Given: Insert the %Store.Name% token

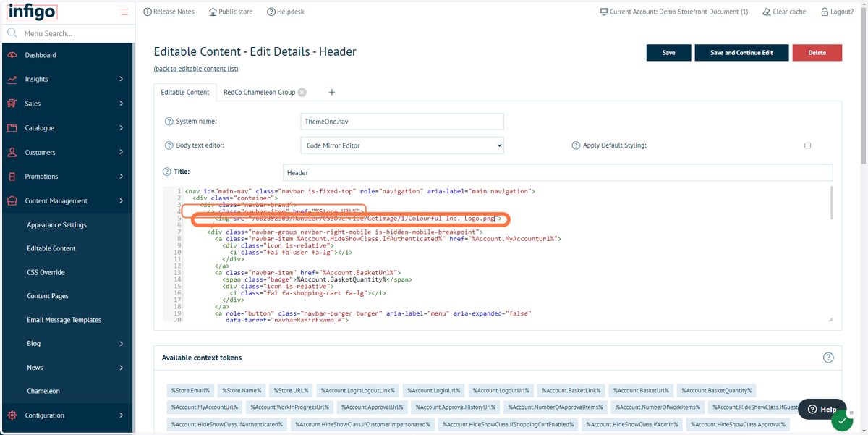Looking at the screenshot, I should (242, 391).
